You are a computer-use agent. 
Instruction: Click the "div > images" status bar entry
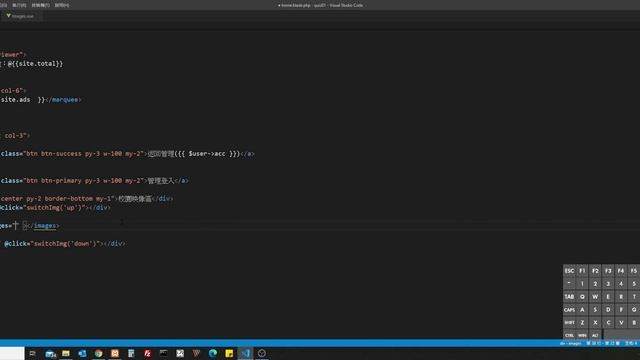(570, 343)
